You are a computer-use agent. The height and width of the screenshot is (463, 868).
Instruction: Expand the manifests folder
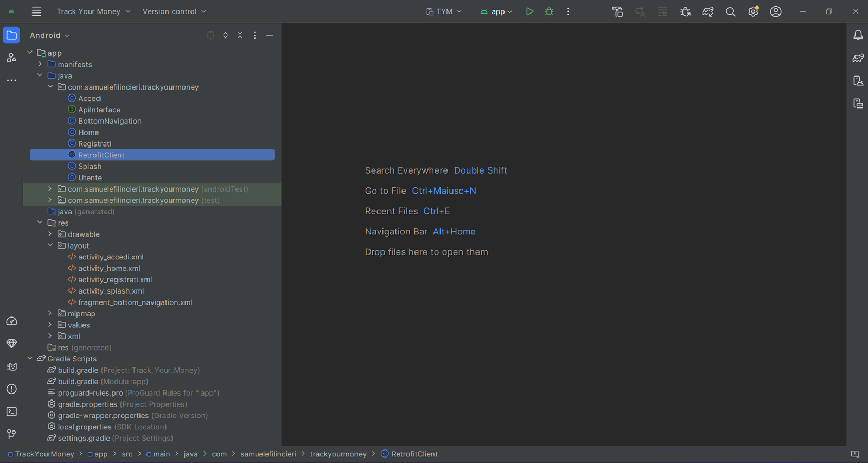point(40,64)
